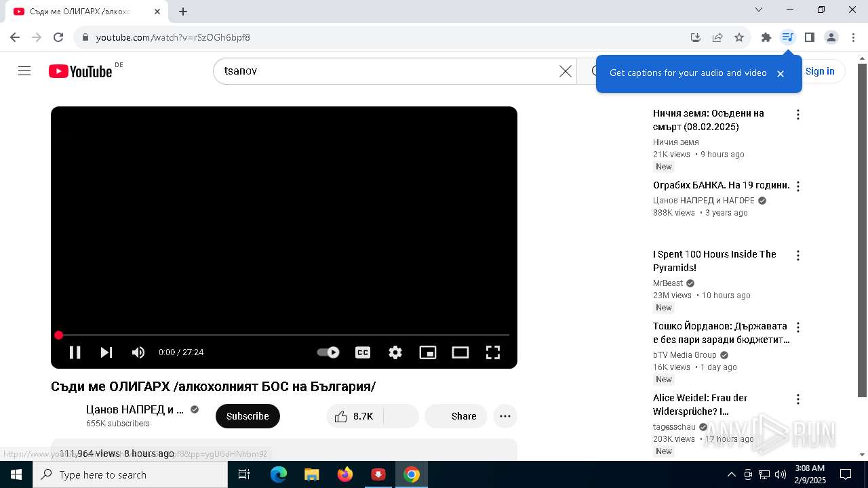Image resolution: width=868 pixels, height=488 pixels.
Task: Subscribe to the channel
Action: point(248,416)
